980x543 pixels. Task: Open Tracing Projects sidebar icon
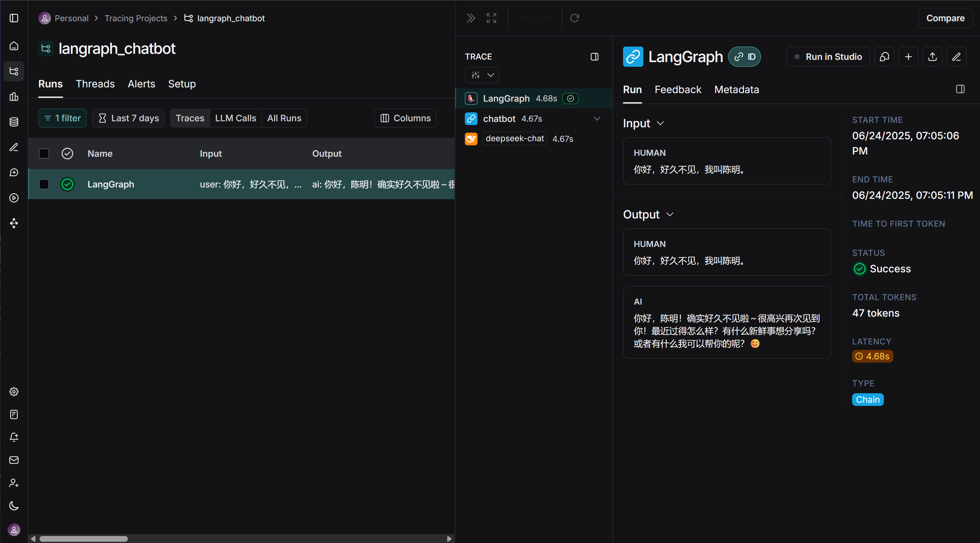(x=14, y=71)
